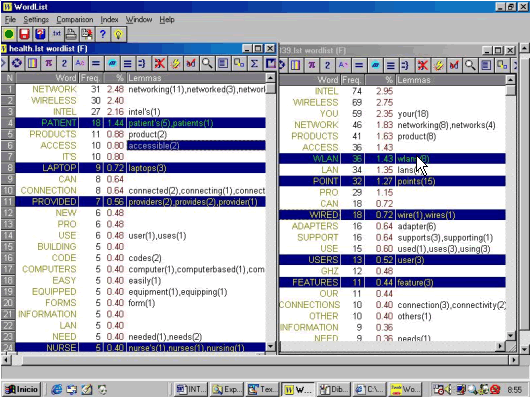
Task: Click the 'txt' save-as-text toolbar icon
Action: [x=56, y=34]
